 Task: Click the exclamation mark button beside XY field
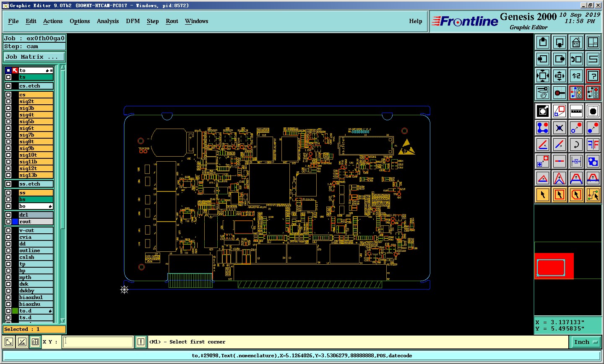point(141,342)
